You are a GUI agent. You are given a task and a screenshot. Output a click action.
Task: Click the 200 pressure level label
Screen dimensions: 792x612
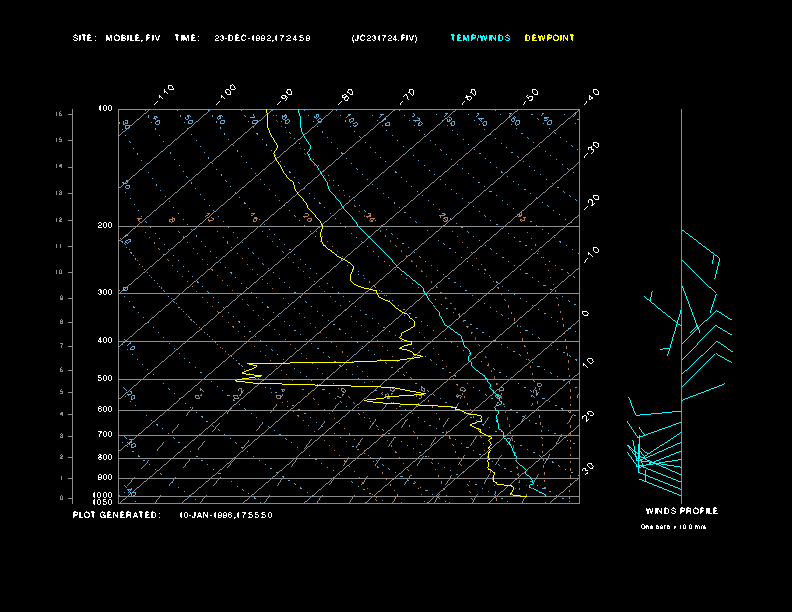click(105, 226)
